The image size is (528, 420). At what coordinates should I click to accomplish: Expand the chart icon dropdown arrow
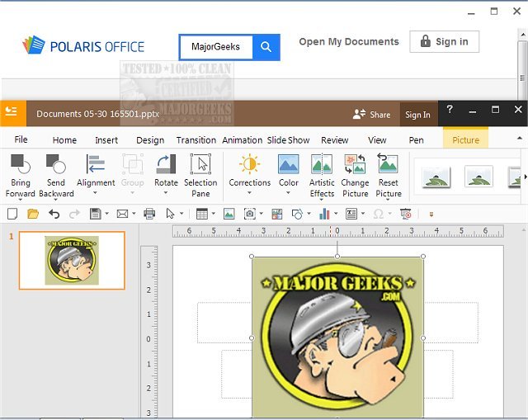336,214
